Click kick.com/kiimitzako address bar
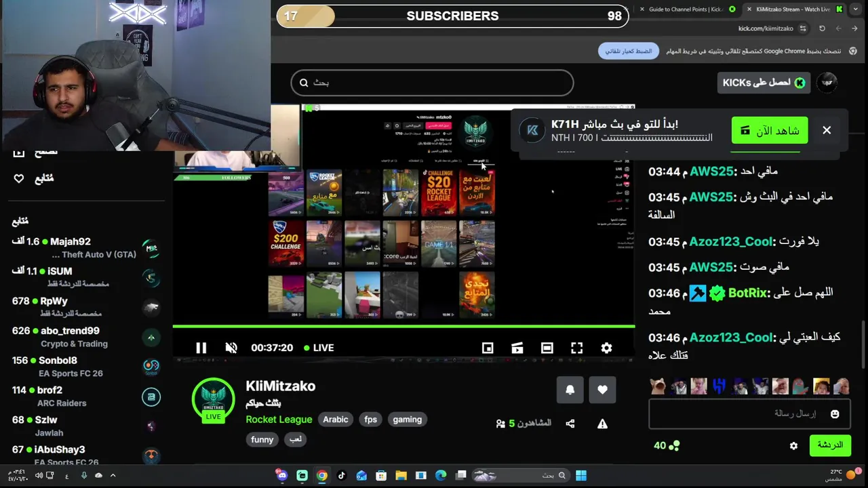This screenshot has width=868, height=488. click(x=766, y=28)
